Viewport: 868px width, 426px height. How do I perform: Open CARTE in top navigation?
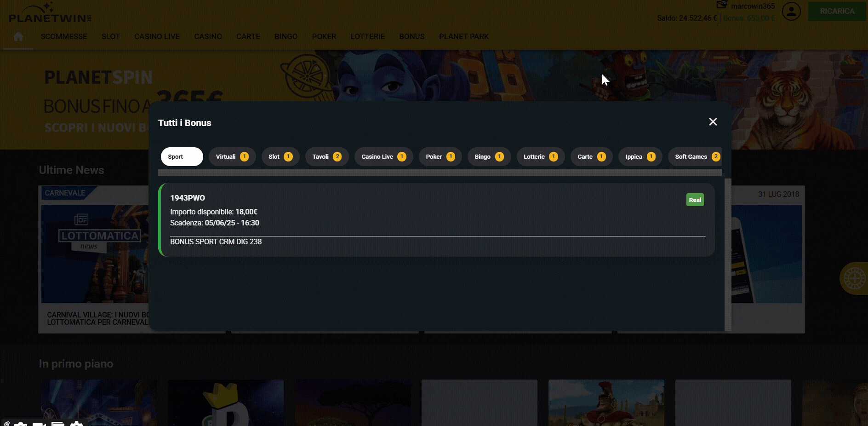point(248,36)
